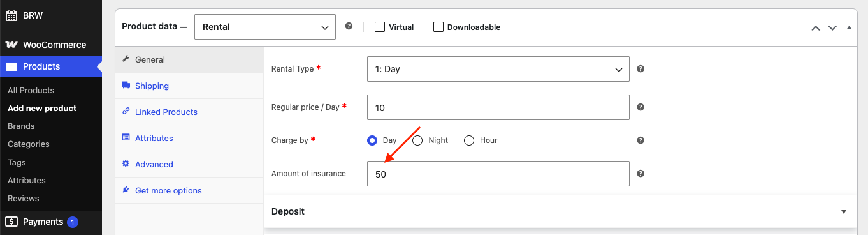Click the Payments dollar icon
This screenshot has width=868, height=235.
point(11,222)
